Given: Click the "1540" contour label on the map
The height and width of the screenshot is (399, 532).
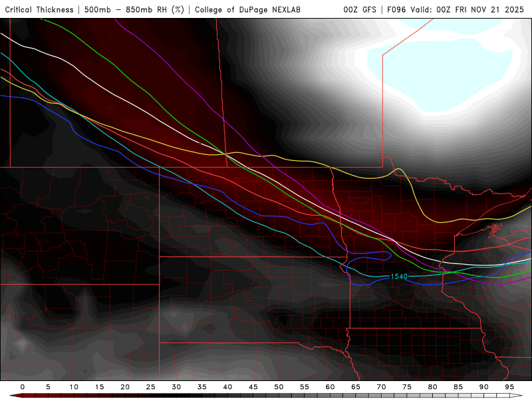Looking at the screenshot, I should [x=399, y=277].
